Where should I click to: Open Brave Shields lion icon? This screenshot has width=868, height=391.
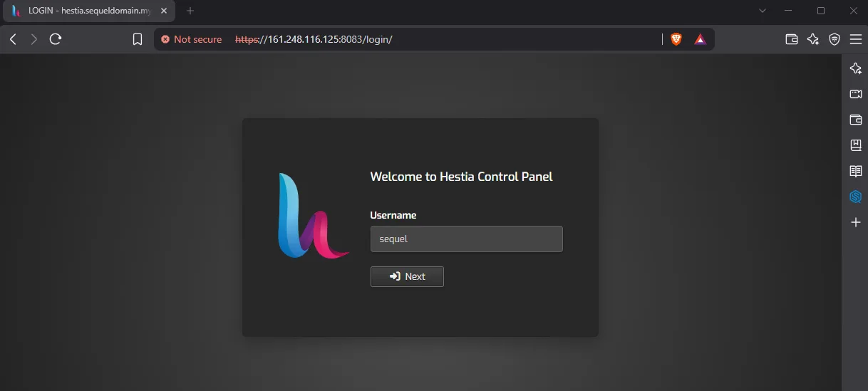(676, 39)
